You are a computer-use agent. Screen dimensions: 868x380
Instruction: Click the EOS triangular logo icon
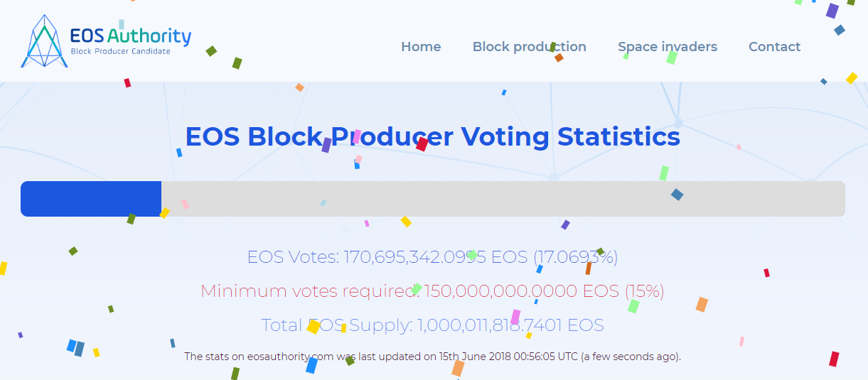(44, 40)
